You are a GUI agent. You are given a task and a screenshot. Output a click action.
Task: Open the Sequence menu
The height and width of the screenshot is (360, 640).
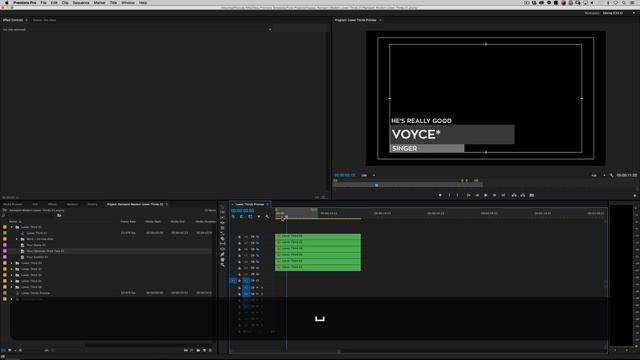point(81,2)
